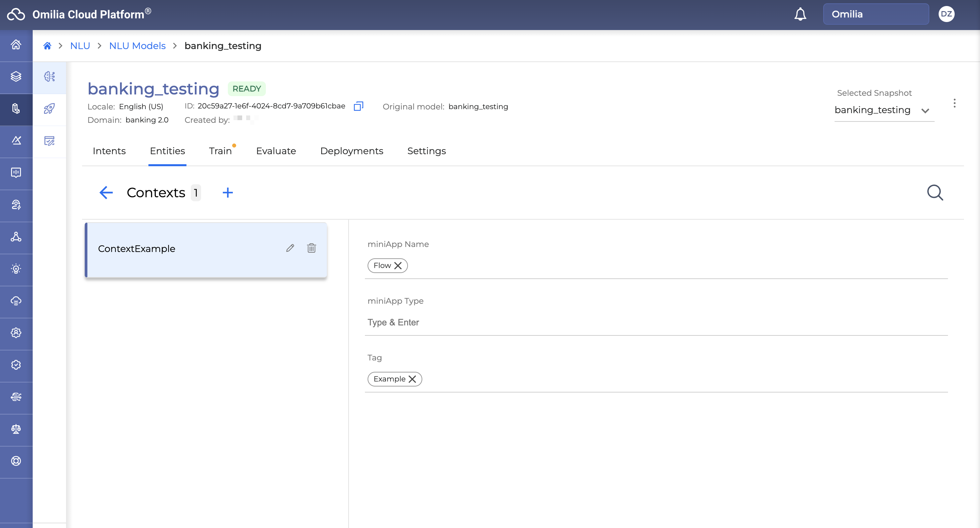Add a new context with plus icon

[x=227, y=193]
